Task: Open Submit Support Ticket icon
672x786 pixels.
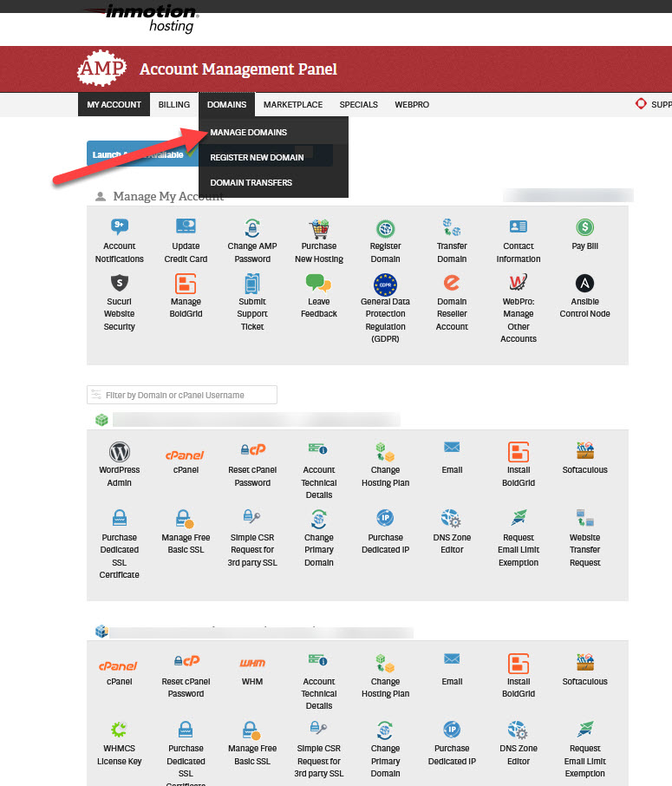Action: (252, 284)
